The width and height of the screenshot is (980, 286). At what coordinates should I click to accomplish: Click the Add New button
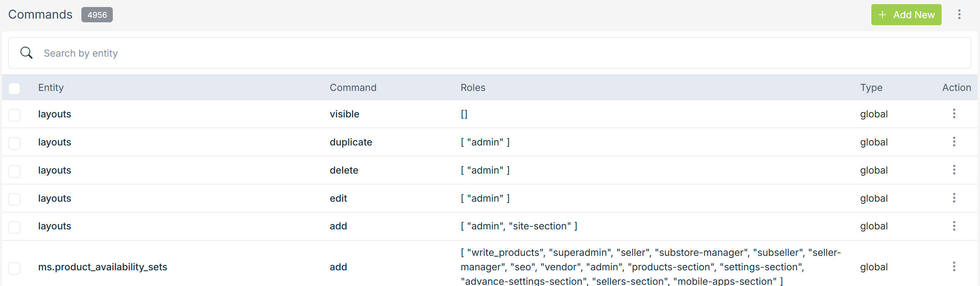pos(906,15)
